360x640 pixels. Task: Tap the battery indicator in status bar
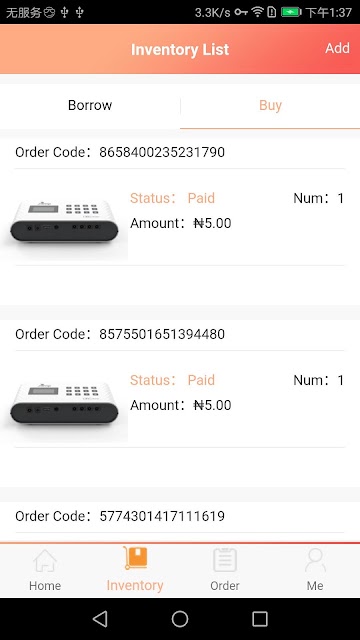(x=291, y=12)
